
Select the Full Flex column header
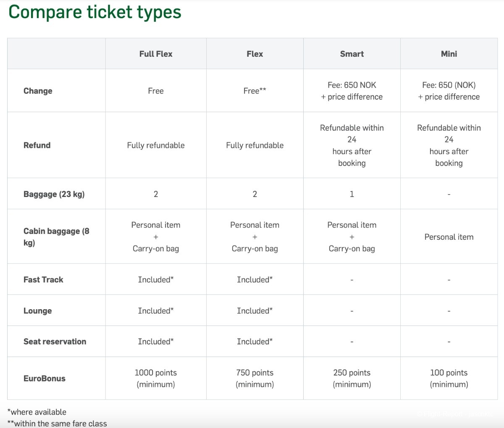[x=156, y=54]
